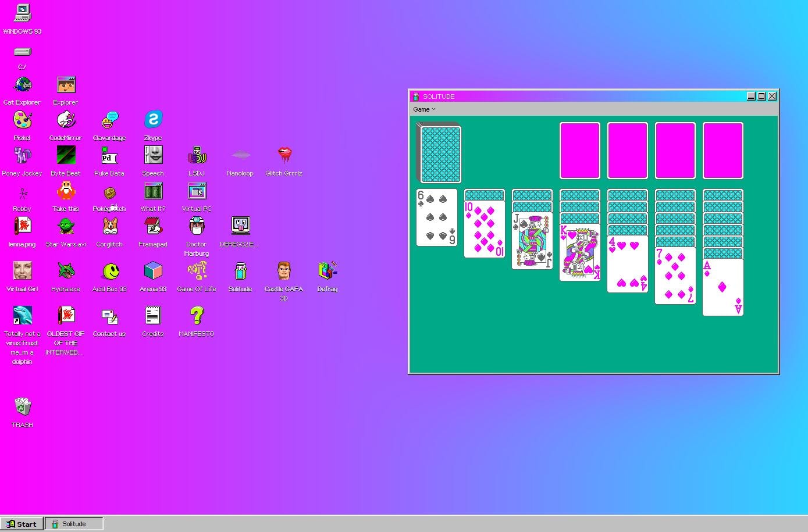Start the Defrag utility

click(327, 270)
